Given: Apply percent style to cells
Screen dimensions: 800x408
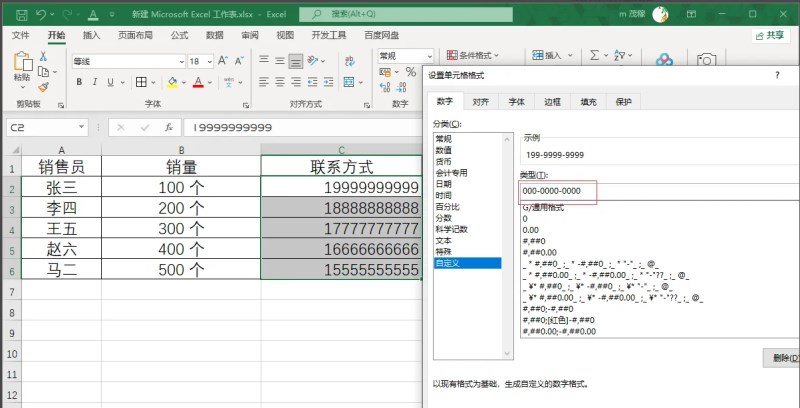Looking at the screenshot, I should [411, 71].
